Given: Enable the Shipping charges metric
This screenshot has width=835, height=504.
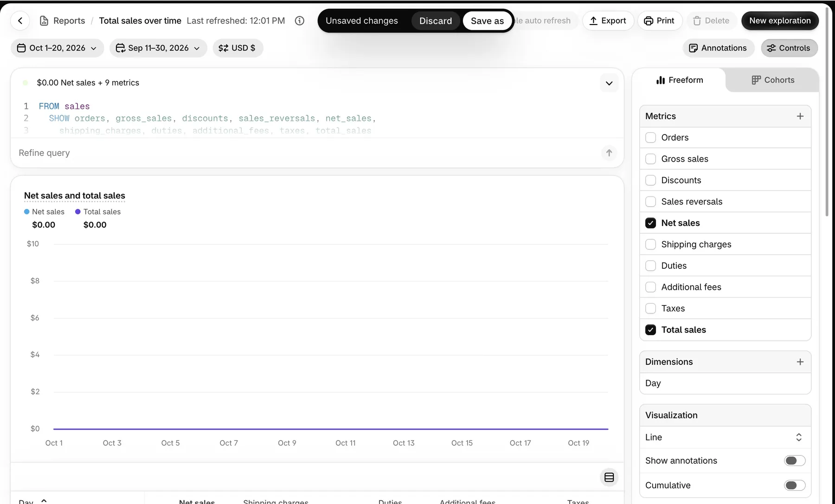Looking at the screenshot, I should click(651, 244).
